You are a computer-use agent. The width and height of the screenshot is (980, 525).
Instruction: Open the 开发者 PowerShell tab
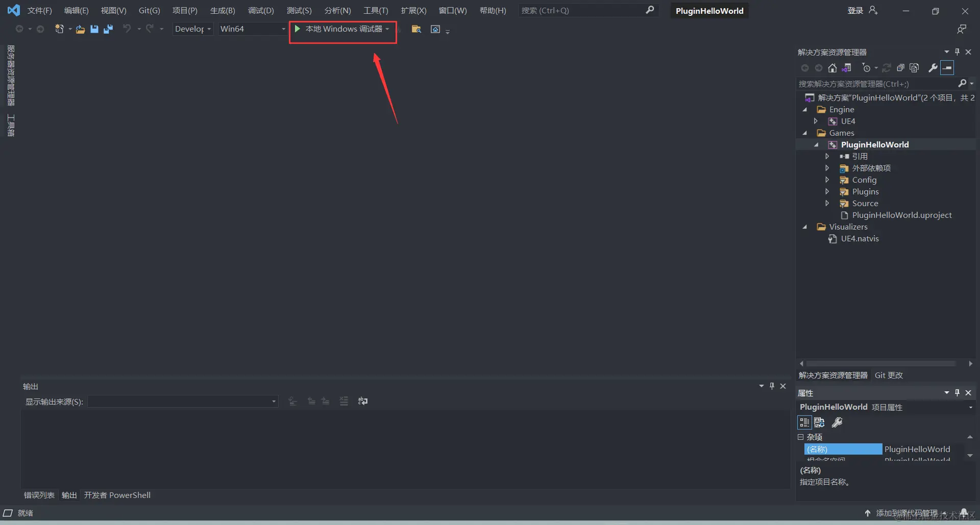point(117,495)
